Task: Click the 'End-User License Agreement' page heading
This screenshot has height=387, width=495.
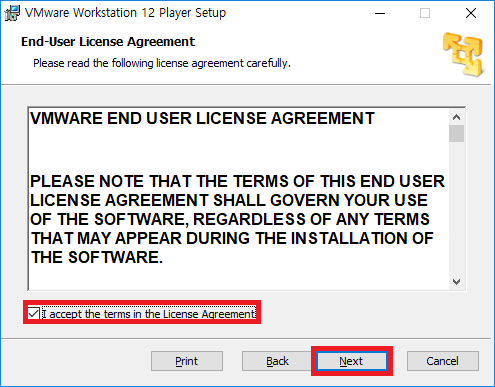Action: pyautogui.click(x=108, y=42)
